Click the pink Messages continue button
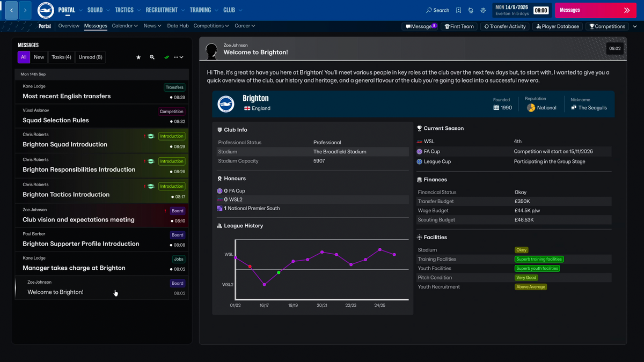This screenshot has width=644, height=362. click(596, 10)
